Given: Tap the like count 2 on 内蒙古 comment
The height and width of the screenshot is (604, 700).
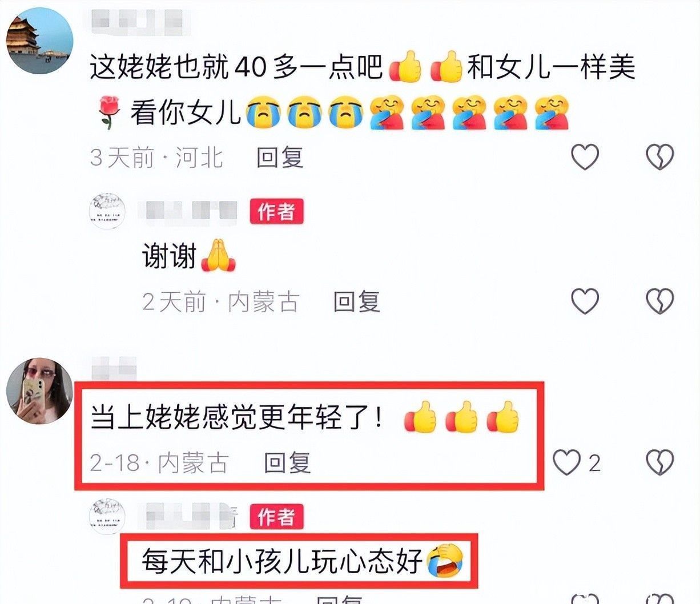Looking at the screenshot, I should pos(594,464).
